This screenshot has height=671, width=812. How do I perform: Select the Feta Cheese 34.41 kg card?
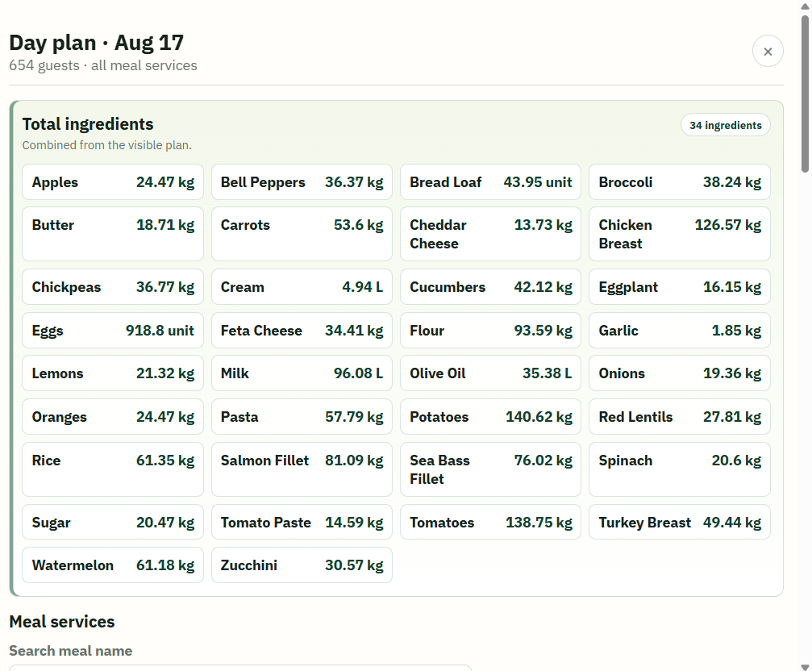tap(302, 331)
